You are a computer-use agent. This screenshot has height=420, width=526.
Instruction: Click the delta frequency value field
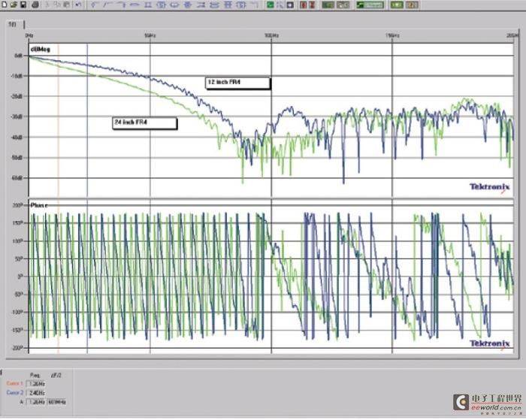pos(36,402)
